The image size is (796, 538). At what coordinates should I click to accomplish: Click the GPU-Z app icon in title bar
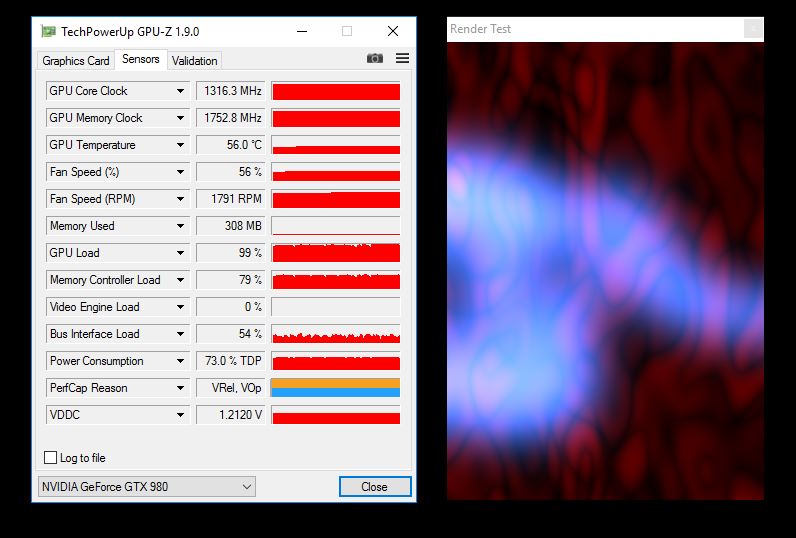48,32
